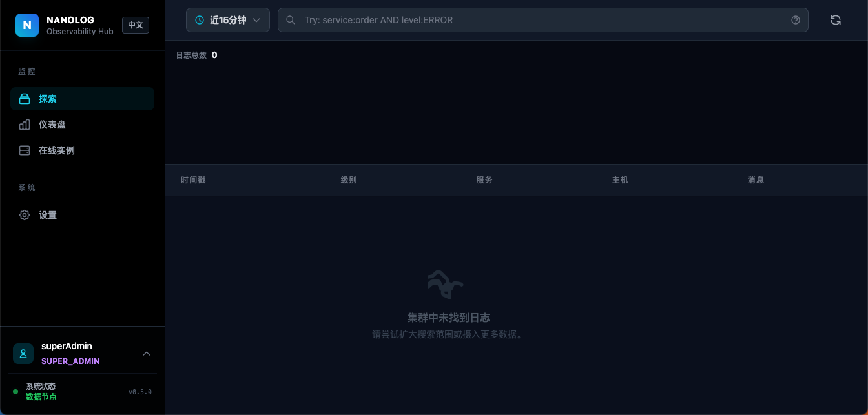Click the SUPER_ADMIN role label

[x=70, y=361]
